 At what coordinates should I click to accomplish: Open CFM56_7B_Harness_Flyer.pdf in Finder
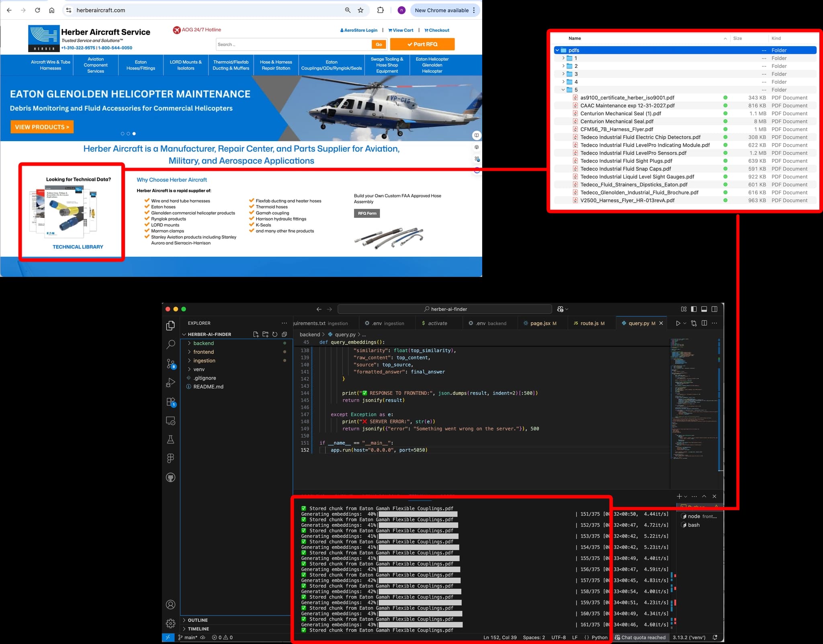pyautogui.click(x=616, y=129)
